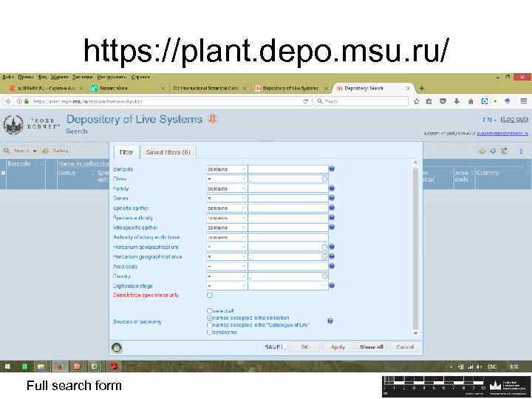Click scrollbar up arrow in dialog

(x=415, y=163)
